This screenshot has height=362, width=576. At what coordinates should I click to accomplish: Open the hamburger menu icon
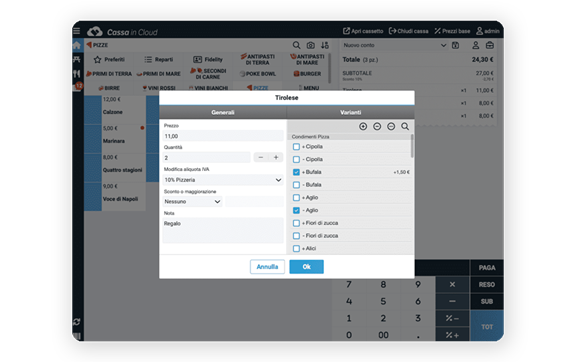tap(76, 31)
